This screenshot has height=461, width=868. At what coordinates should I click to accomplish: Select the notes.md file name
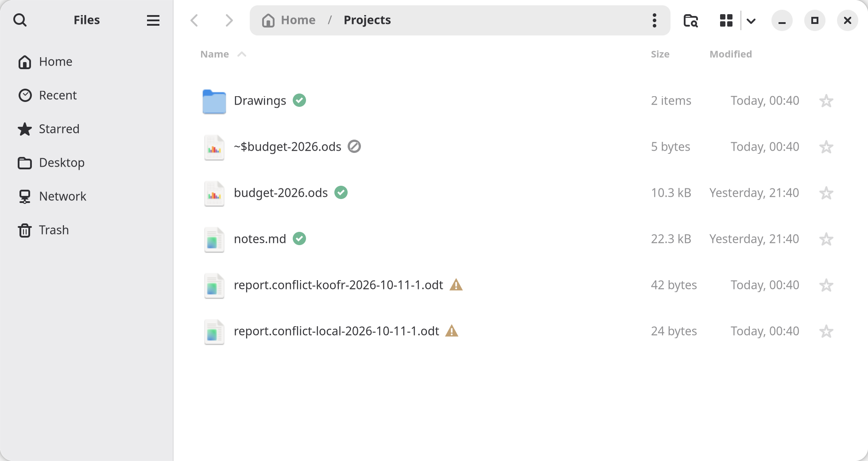coord(260,239)
